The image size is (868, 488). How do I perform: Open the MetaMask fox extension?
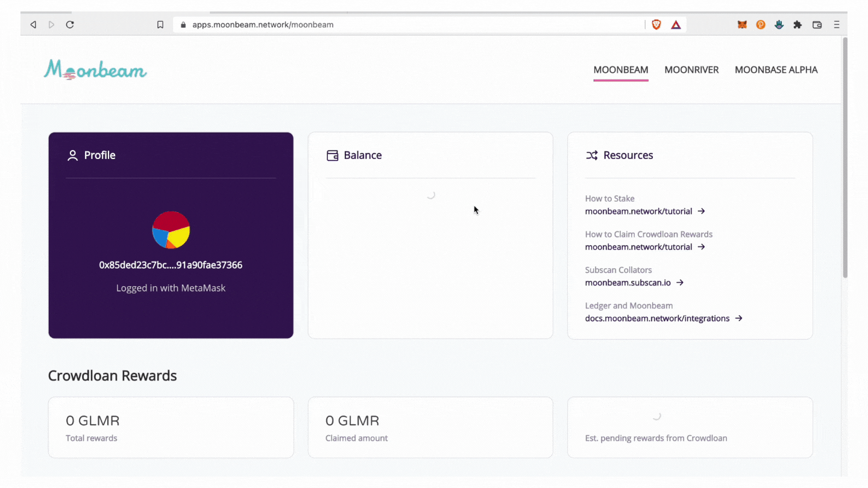tap(742, 25)
